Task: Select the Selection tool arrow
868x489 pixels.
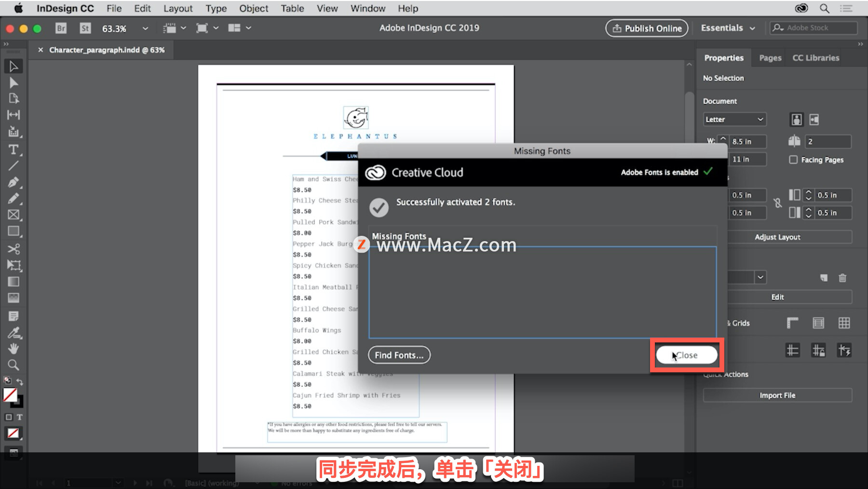Action: [14, 66]
